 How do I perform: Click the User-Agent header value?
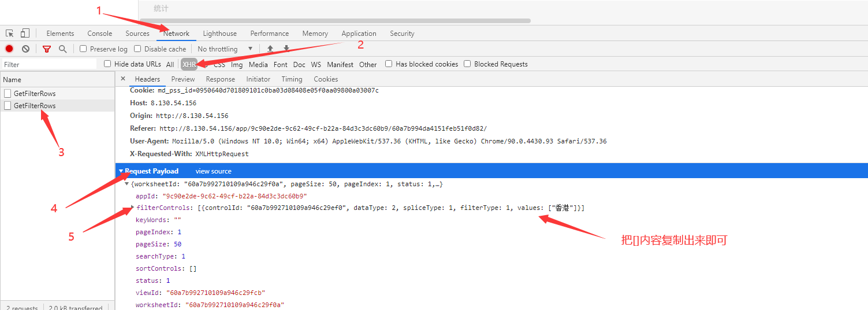tap(389, 141)
